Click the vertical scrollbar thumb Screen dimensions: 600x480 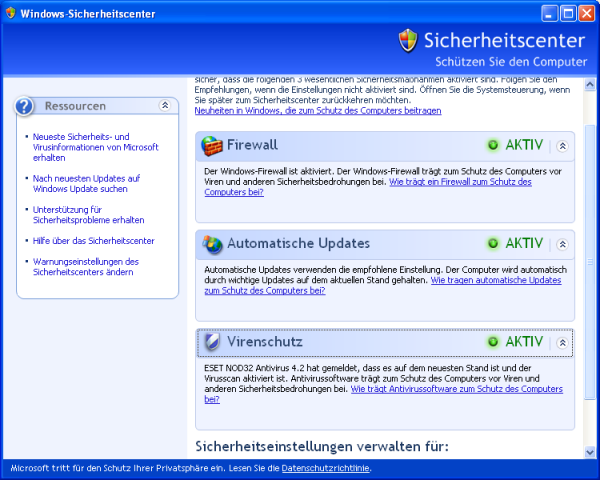(590, 262)
